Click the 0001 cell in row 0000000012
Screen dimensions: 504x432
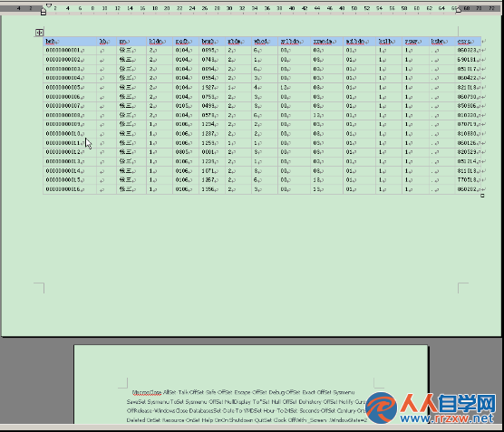[212, 152]
